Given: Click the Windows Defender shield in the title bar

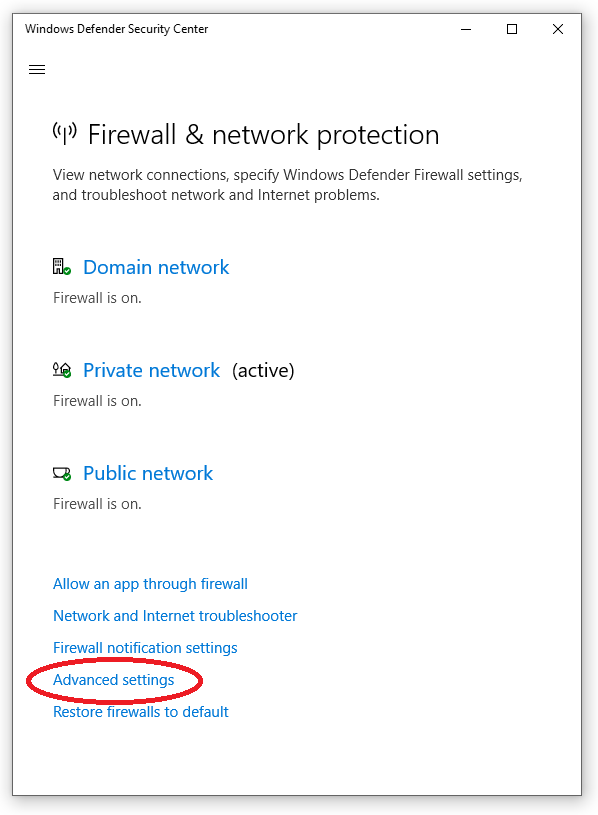Looking at the screenshot, I should [28, 29].
